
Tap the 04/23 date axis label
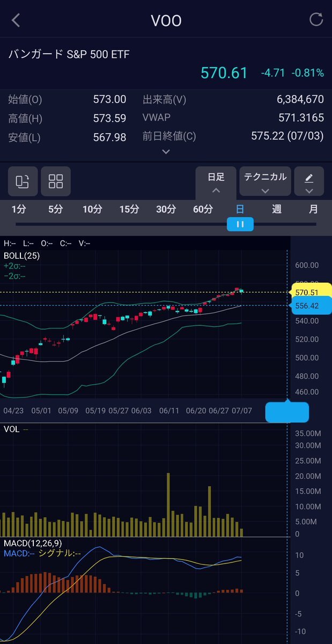[13, 411]
